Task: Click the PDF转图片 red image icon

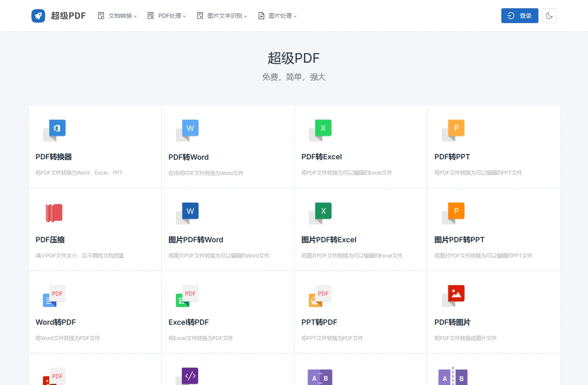Action: click(x=453, y=296)
